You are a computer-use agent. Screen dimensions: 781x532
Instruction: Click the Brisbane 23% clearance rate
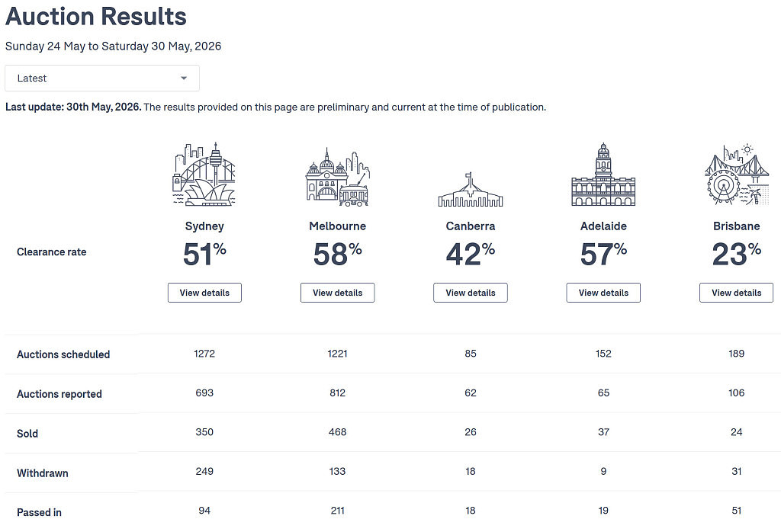[736, 254]
